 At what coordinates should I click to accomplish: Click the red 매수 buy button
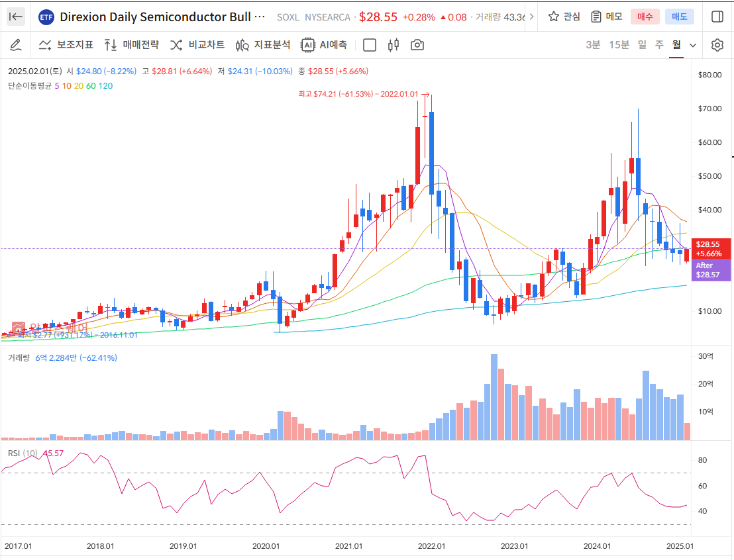pos(645,17)
